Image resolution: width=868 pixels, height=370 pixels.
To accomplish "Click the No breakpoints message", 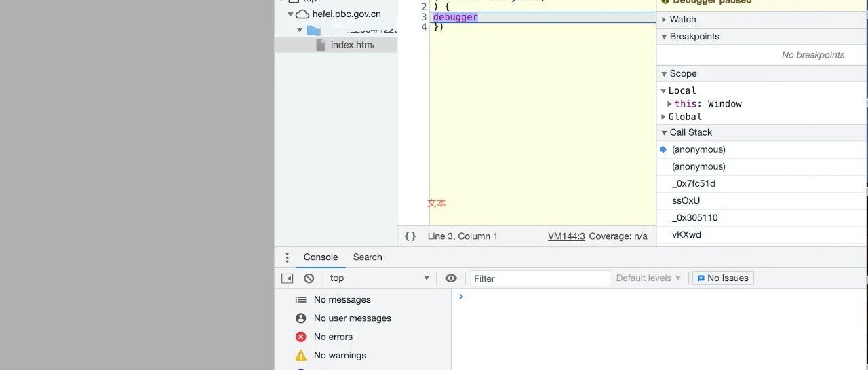I will pos(813,55).
